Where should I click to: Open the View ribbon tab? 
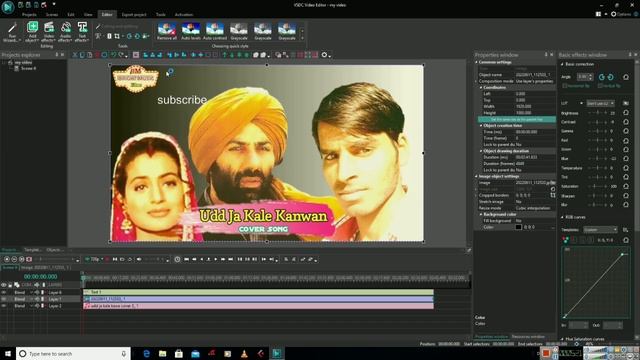(x=88, y=14)
